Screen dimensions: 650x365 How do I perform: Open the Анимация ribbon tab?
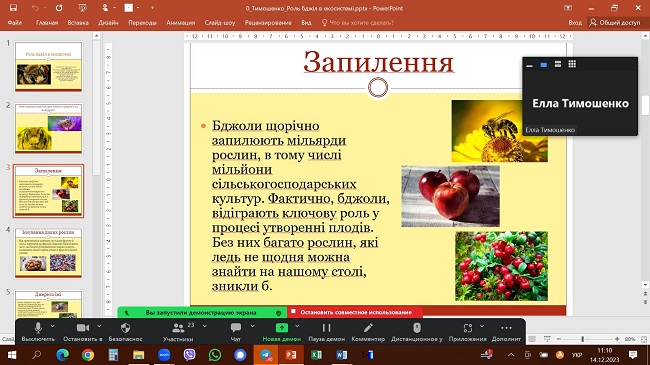[x=181, y=23]
